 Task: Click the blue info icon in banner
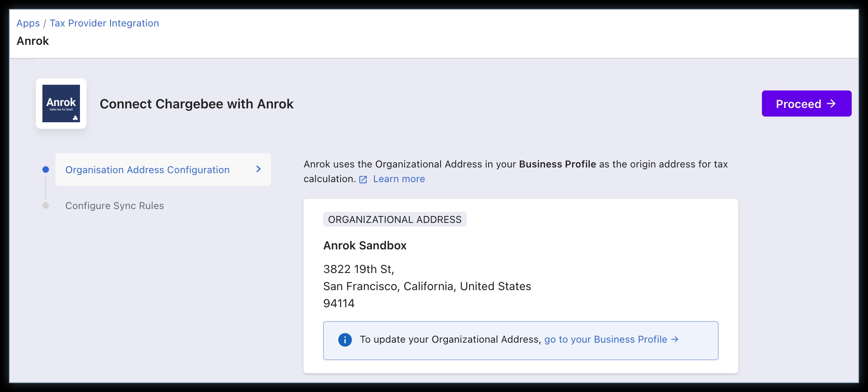pyautogui.click(x=345, y=340)
